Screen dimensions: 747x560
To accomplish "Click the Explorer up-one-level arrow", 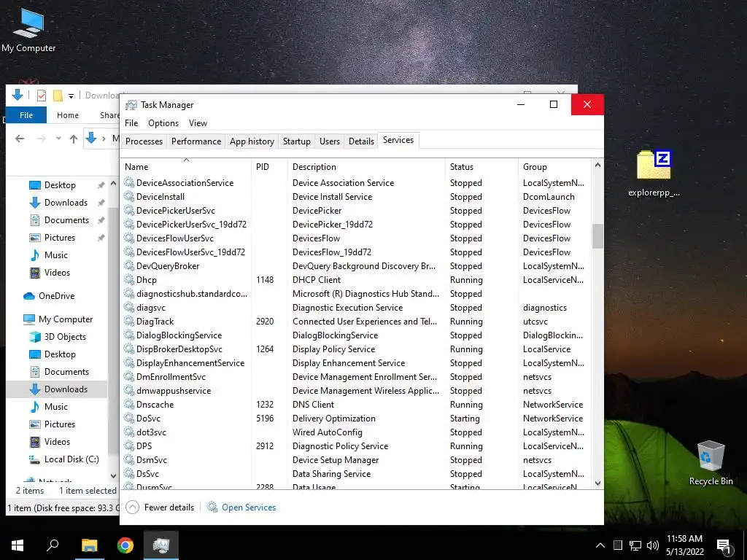I will (74, 139).
